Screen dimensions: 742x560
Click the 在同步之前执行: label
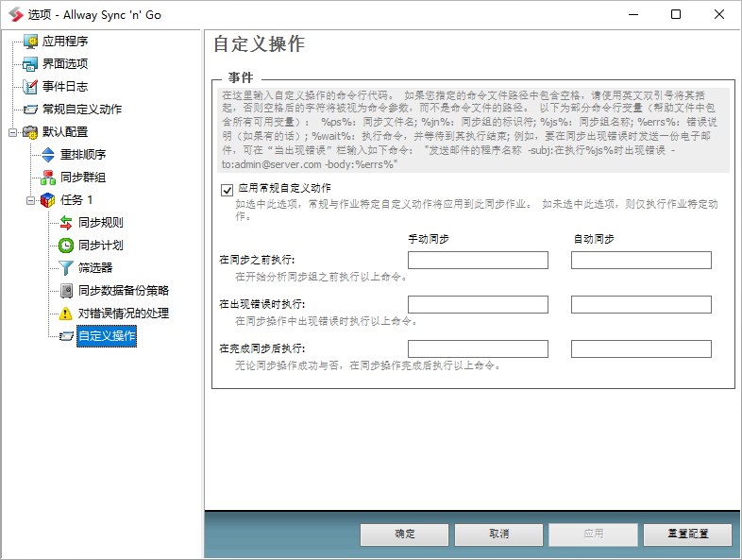(257, 260)
